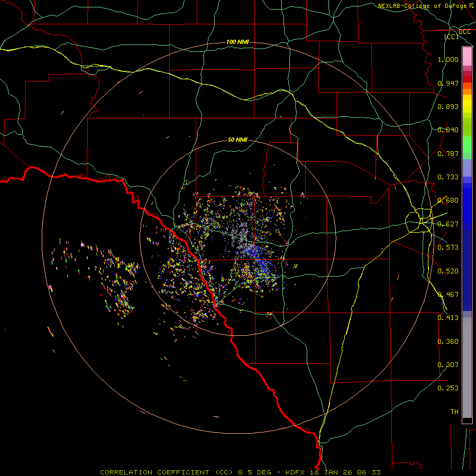Viewport: 476px width, 476px height.
Task: Pick the bright green band of the color scale
Action: point(467,144)
